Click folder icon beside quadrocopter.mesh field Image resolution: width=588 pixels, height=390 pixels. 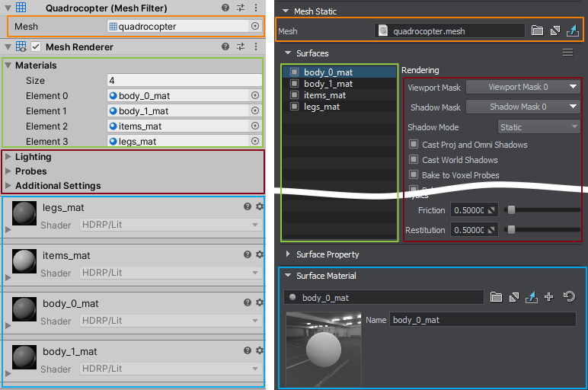[537, 31]
